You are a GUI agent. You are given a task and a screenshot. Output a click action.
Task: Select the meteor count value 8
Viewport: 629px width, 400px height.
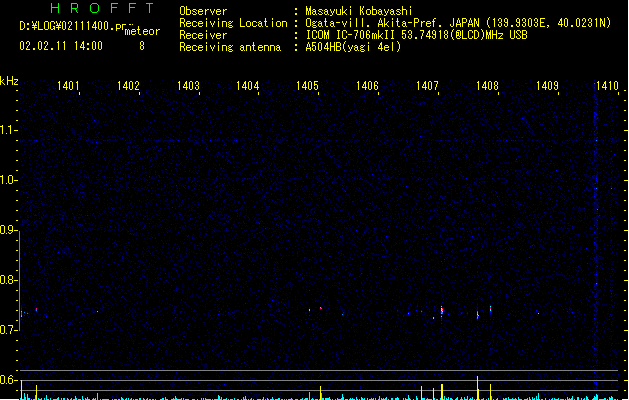[142, 46]
